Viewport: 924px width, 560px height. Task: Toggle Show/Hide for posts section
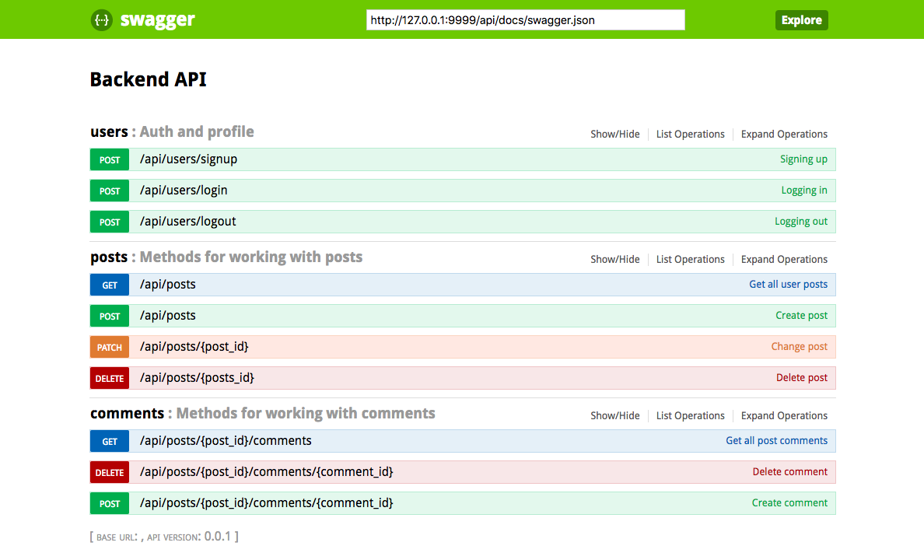click(x=614, y=259)
